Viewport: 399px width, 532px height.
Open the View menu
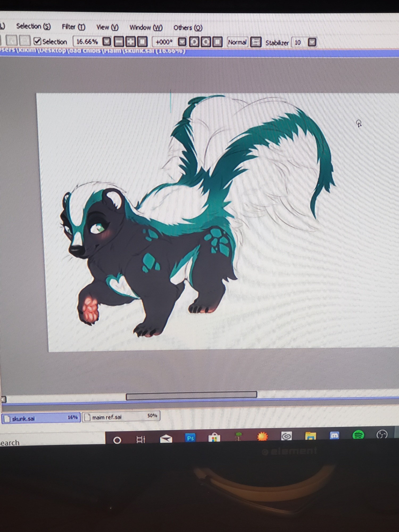(107, 27)
